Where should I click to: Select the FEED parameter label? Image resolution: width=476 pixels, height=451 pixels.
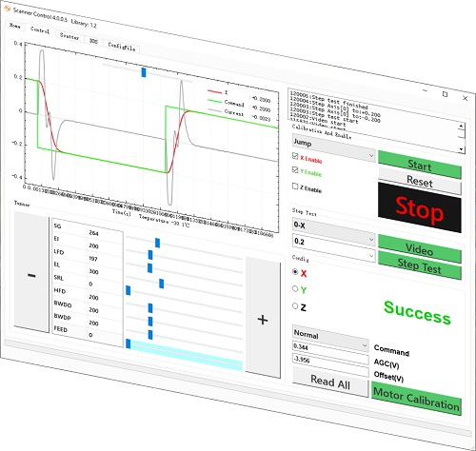pos(61,329)
